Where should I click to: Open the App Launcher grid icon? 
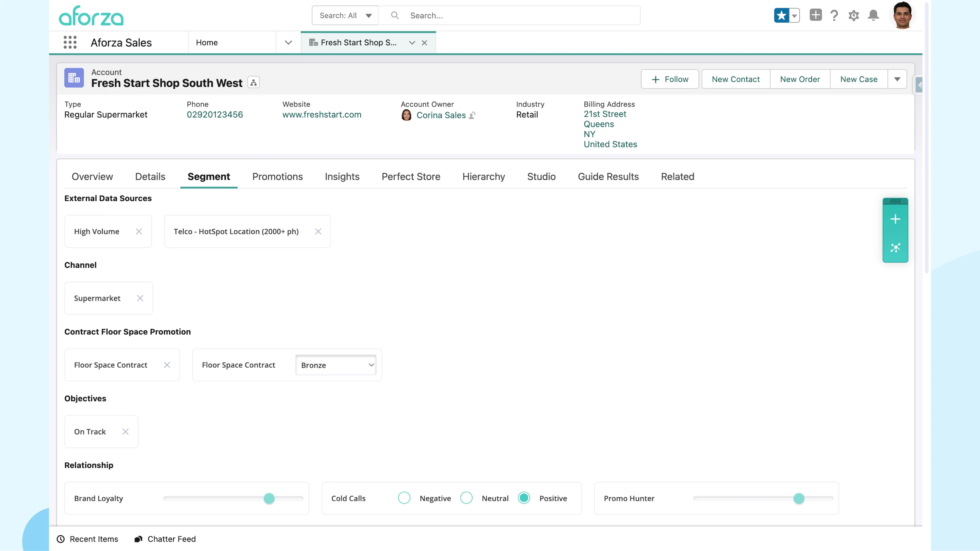(x=70, y=42)
